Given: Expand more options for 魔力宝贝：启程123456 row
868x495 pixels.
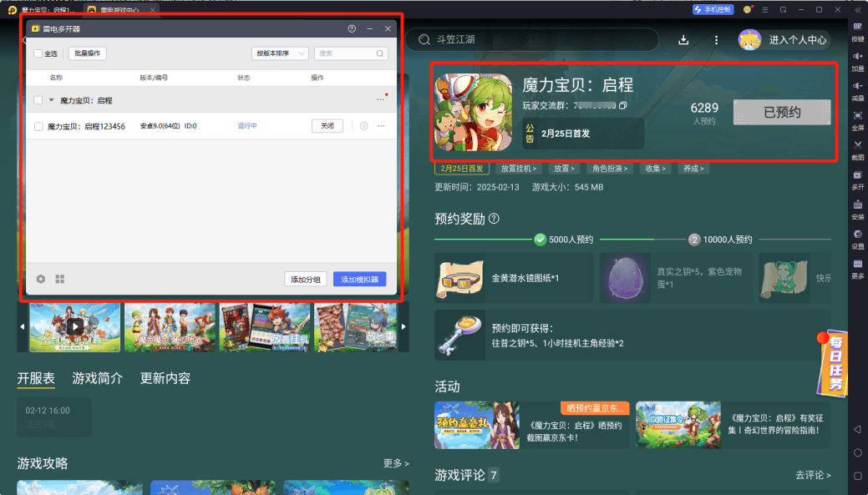Looking at the screenshot, I should pos(381,126).
